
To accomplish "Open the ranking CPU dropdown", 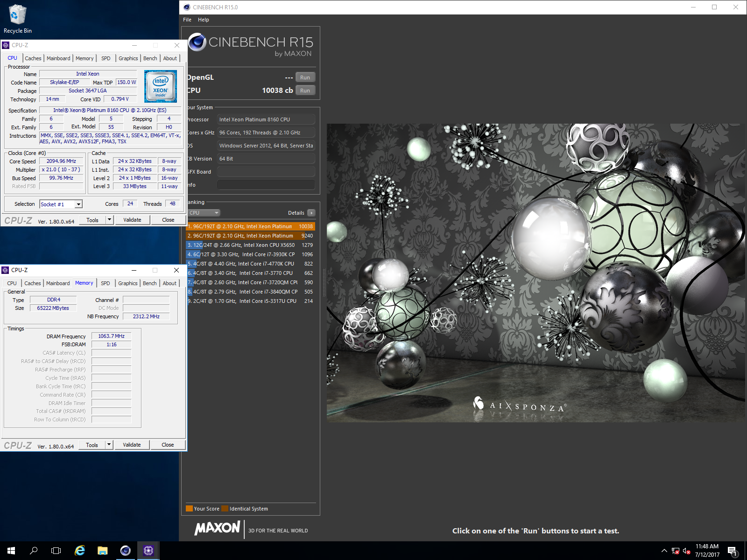I will pos(204,213).
